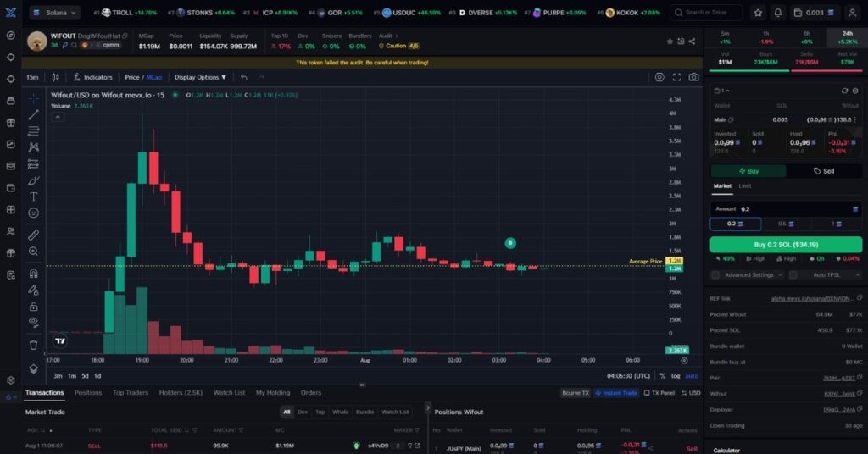This screenshot has width=868, height=454.
Task: Toggle the TX Panel checkbox
Action: click(x=647, y=393)
